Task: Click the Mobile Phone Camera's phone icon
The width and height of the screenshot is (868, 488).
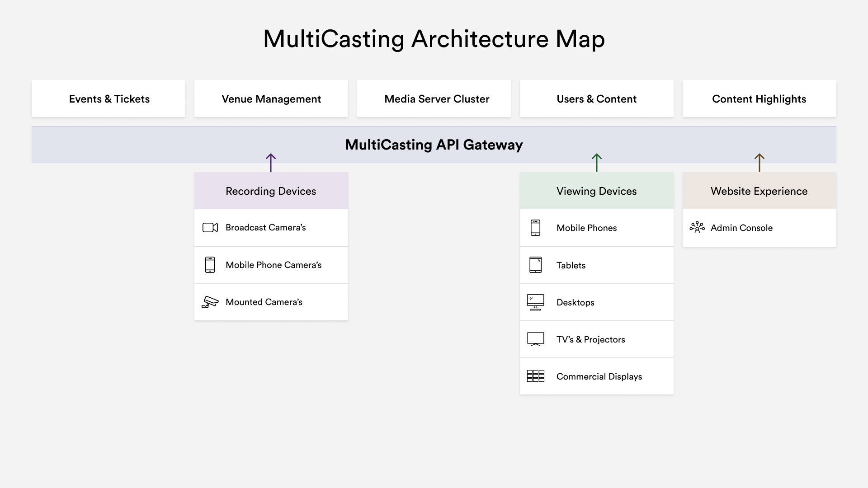Action: [210, 265]
